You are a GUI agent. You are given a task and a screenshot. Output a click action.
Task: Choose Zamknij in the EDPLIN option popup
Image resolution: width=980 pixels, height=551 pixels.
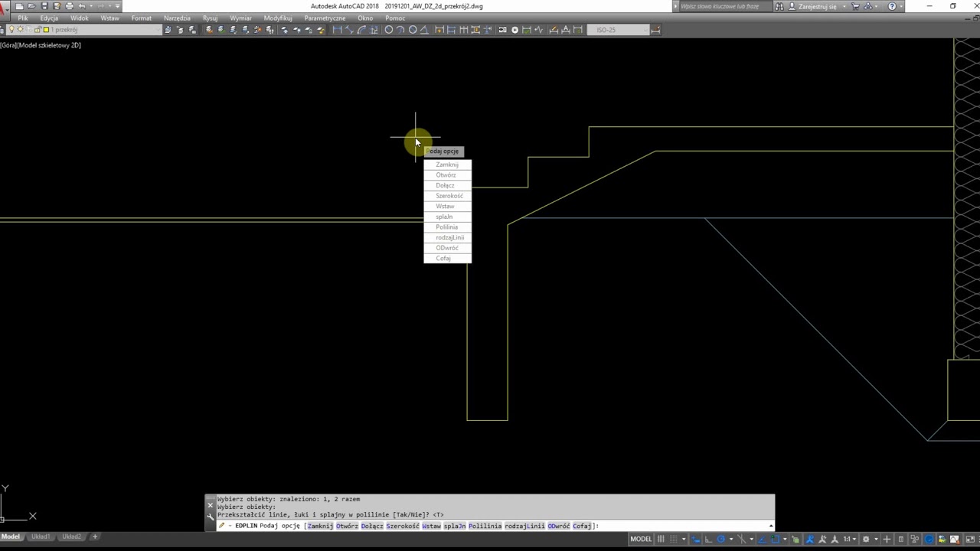(447, 165)
